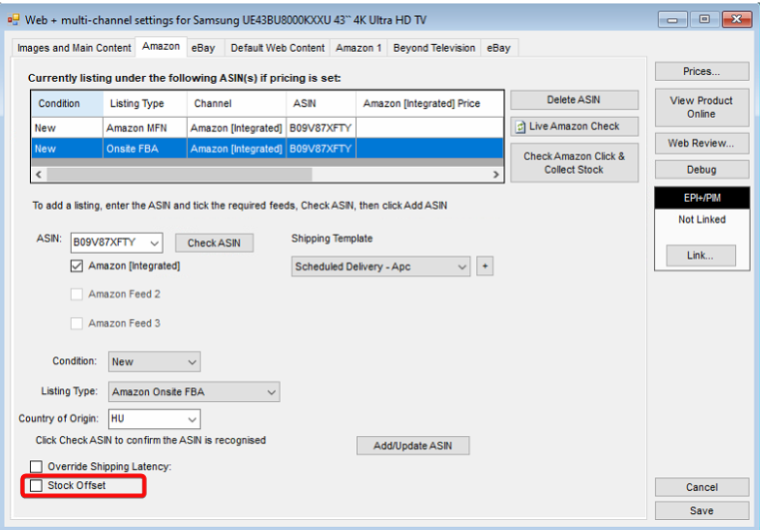Screen dimensions: 760x532
Task: Click the plus button beside Shipping Template
Action: coord(485,266)
